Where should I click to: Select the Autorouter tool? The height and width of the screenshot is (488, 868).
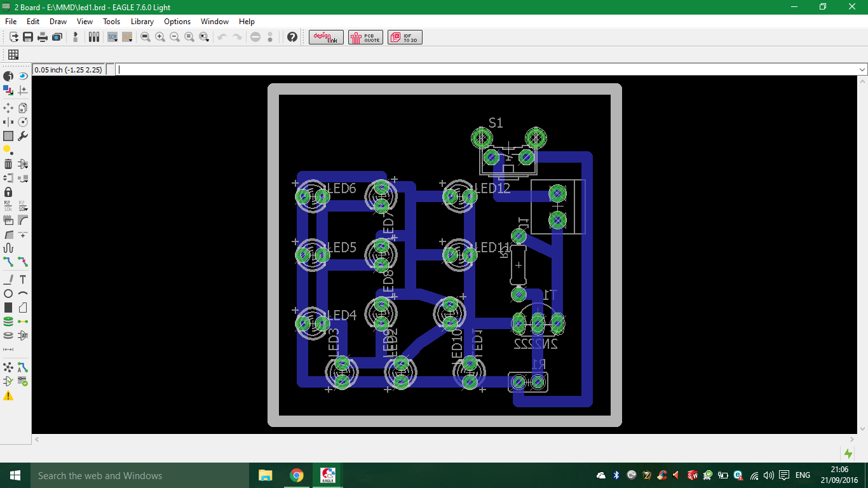tap(23, 367)
